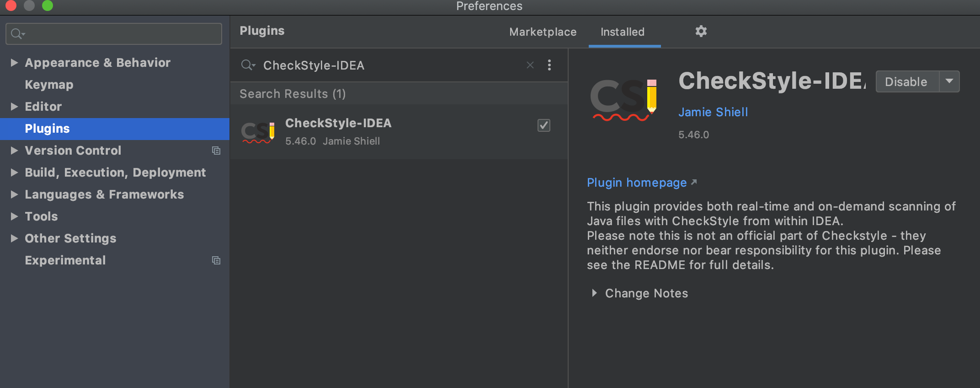The width and height of the screenshot is (980, 388).
Task: Expand Languages & Frameworks node
Action: 14,194
